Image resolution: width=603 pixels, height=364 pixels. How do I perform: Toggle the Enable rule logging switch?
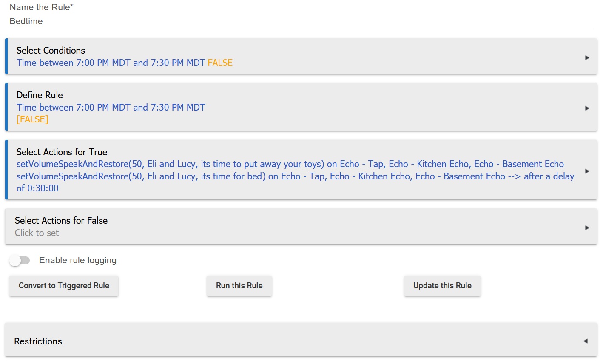point(20,260)
